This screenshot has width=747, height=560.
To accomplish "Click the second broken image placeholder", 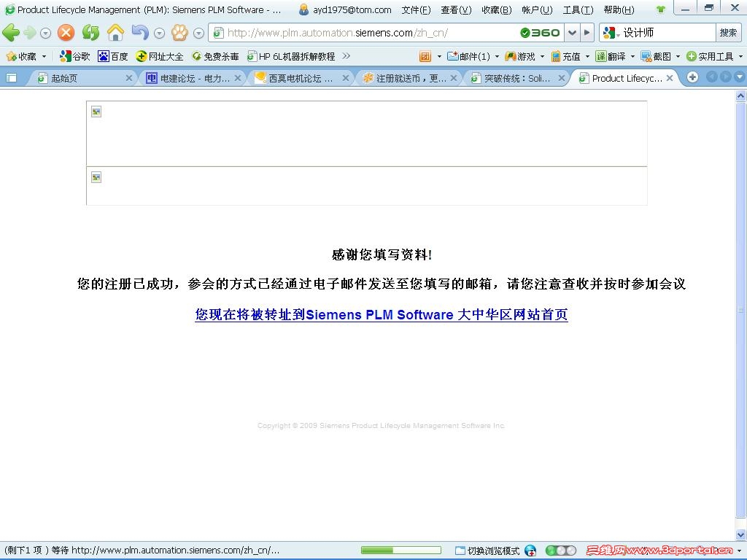I will 96,178.
